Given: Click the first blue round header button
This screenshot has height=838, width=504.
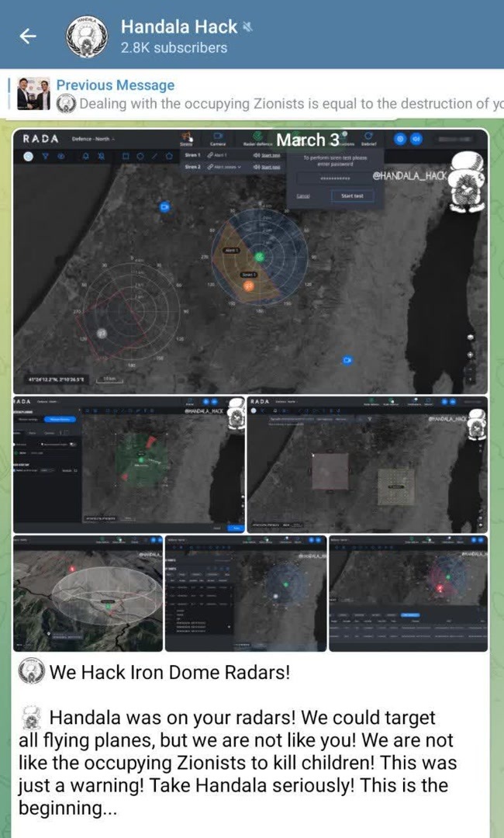Looking at the screenshot, I should [400, 139].
